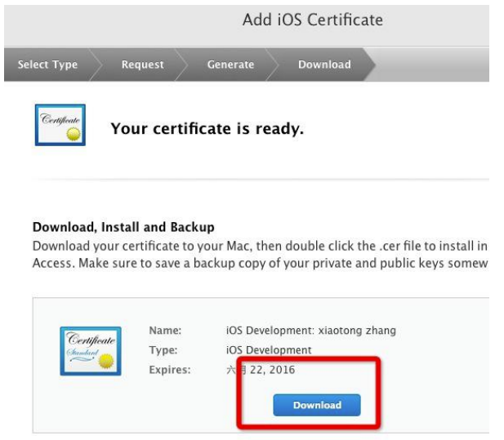Viewport: 504px width, 440px height.
Task: Select the Download step in the progress bar
Action: (x=324, y=64)
